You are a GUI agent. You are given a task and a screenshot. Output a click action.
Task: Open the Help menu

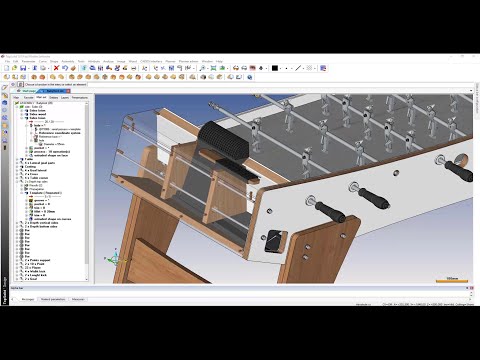pos(219,61)
